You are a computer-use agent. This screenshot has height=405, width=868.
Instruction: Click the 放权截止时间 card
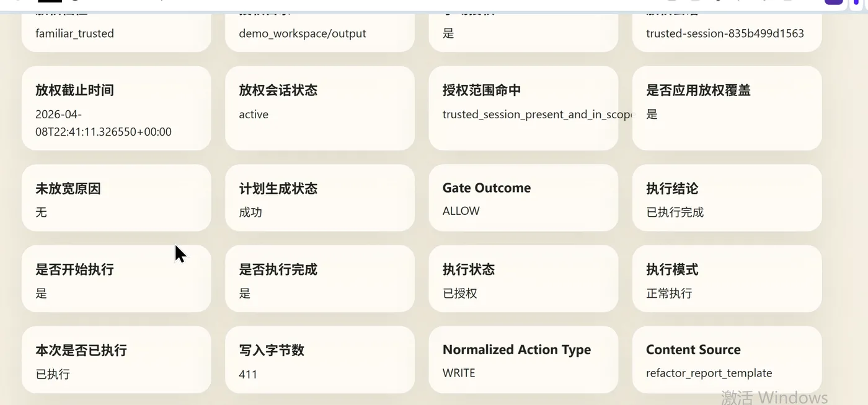pos(116,108)
